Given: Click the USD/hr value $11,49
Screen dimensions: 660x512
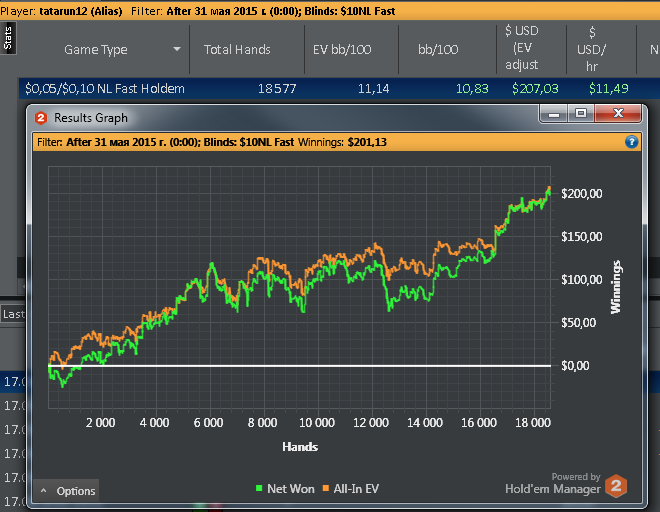Looking at the screenshot, I should click(x=609, y=89).
